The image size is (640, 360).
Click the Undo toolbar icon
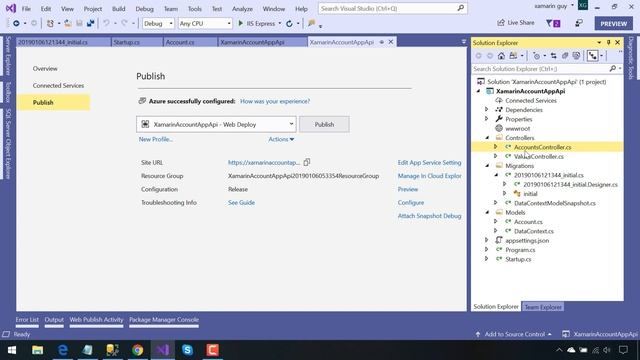tap(106, 24)
